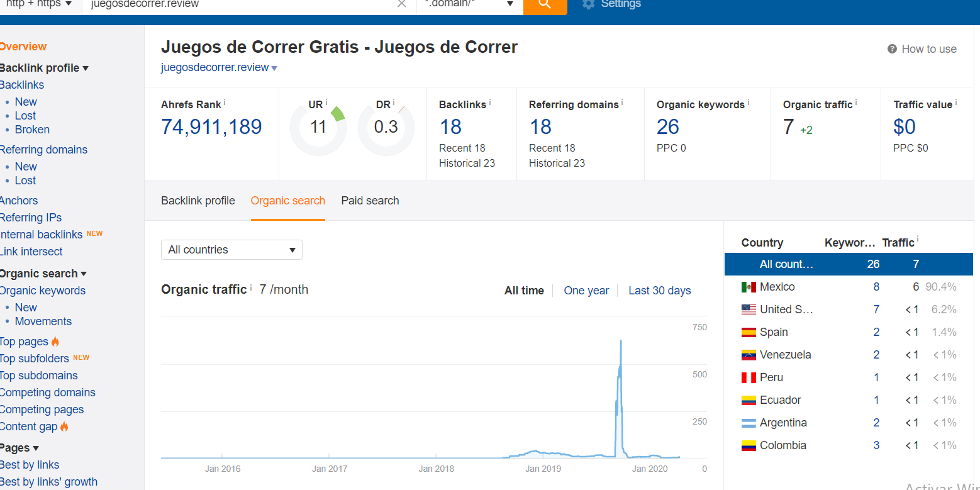Expand the juegosdecorrer.review domain dropdown arrow
Viewport: 980px width, 490px height.
(x=274, y=68)
